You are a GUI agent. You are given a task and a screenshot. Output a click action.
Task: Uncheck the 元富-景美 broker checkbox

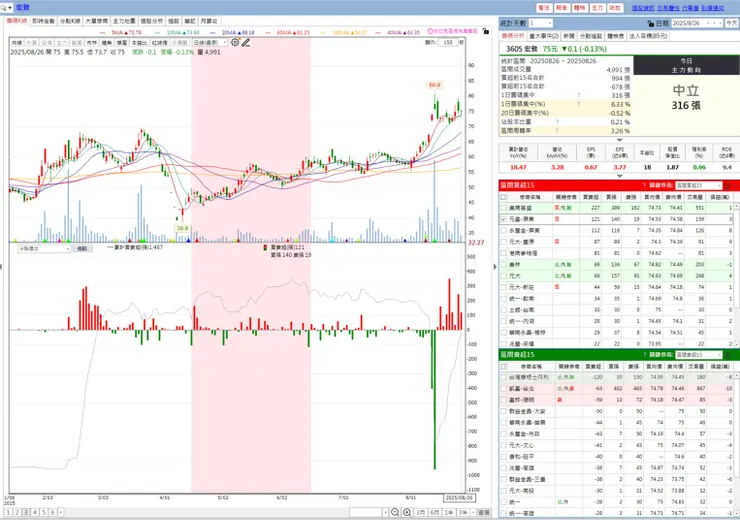pos(504,219)
